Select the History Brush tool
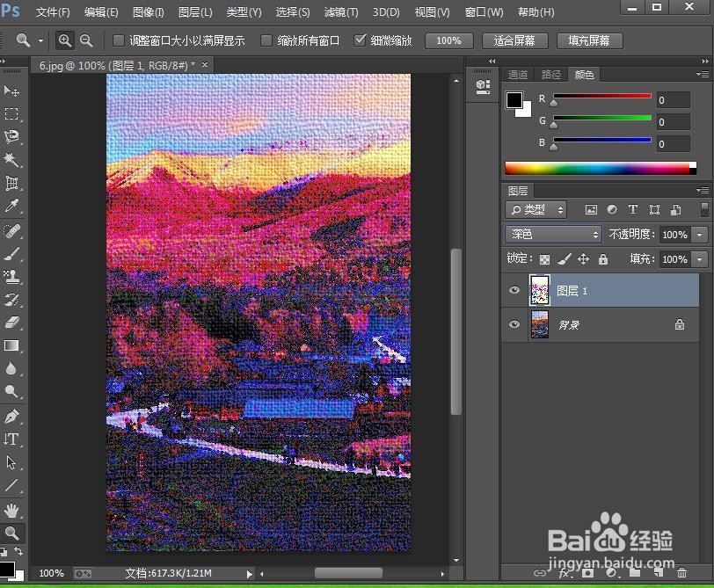Image resolution: width=714 pixels, height=588 pixels. (x=11, y=300)
